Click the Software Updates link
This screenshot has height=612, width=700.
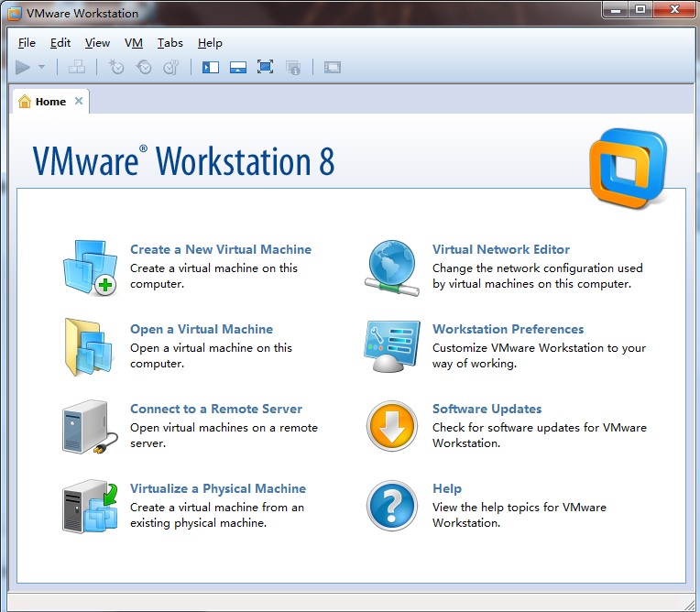pos(487,409)
